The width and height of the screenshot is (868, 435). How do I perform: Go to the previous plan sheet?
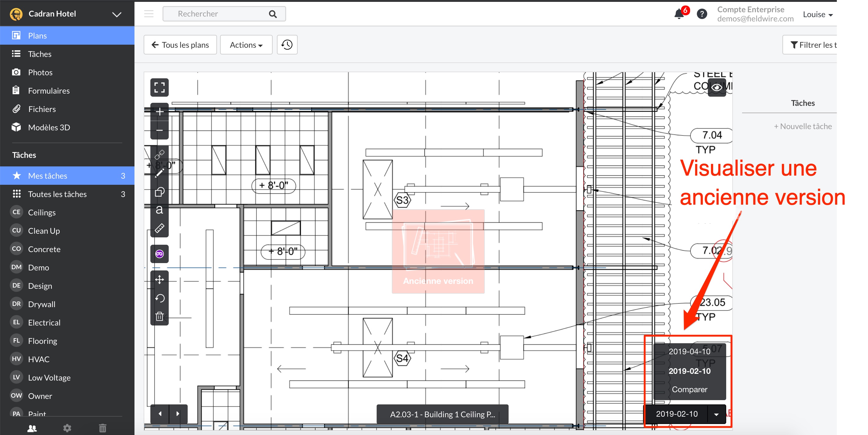coord(160,414)
